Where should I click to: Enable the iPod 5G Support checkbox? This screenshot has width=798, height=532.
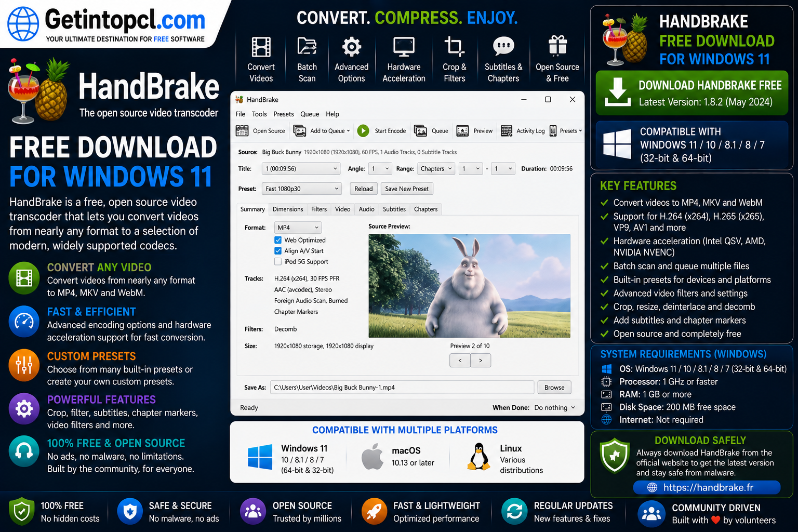[x=278, y=262]
